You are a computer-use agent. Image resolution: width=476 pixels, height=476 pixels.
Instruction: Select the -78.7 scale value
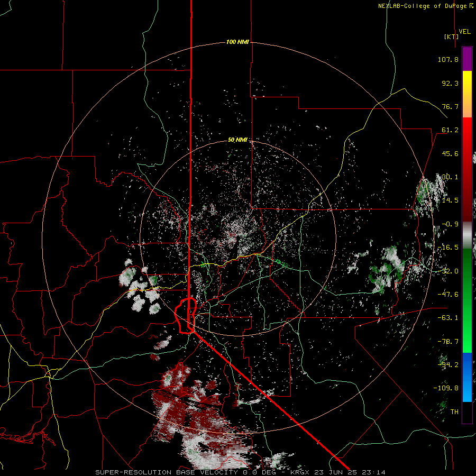point(448,342)
